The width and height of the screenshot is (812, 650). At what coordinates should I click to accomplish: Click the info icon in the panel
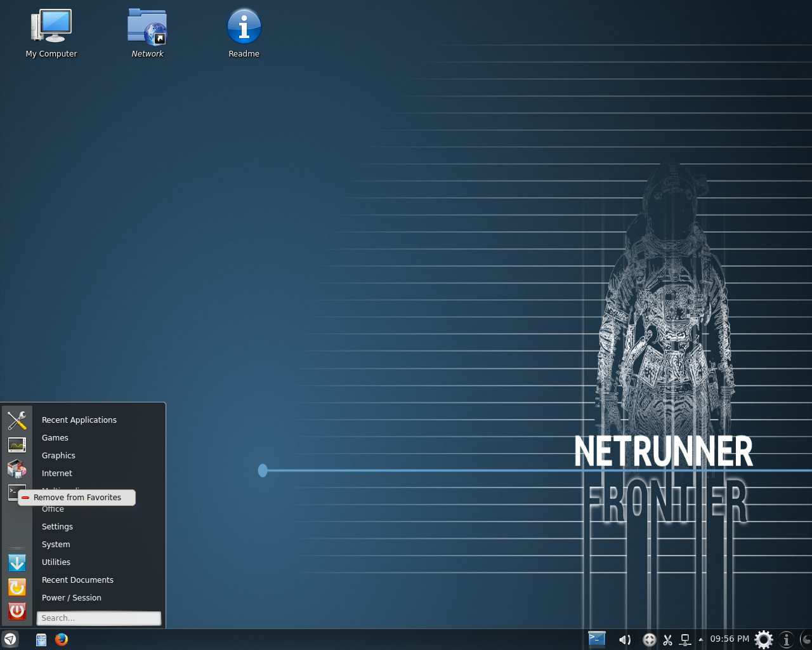tap(787, 639)
